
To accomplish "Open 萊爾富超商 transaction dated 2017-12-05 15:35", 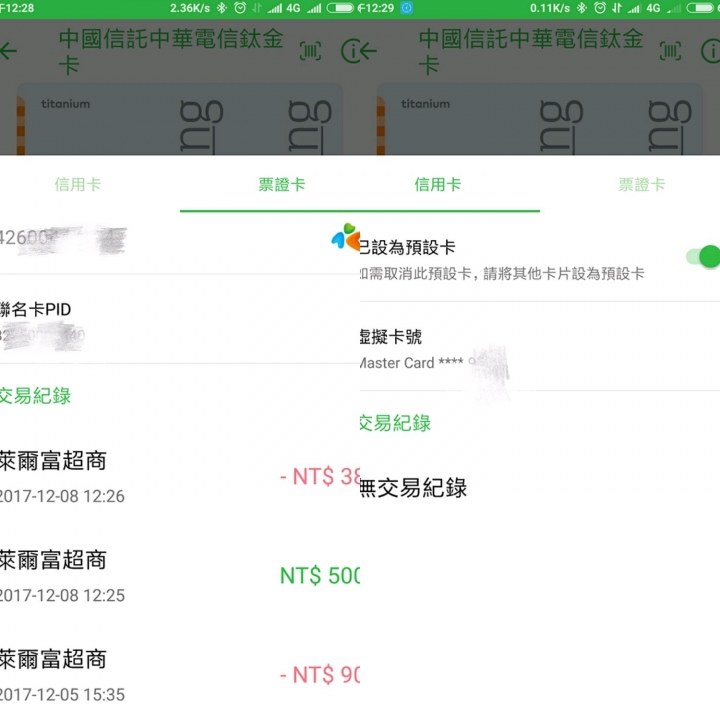I will [x=180, y=675].
